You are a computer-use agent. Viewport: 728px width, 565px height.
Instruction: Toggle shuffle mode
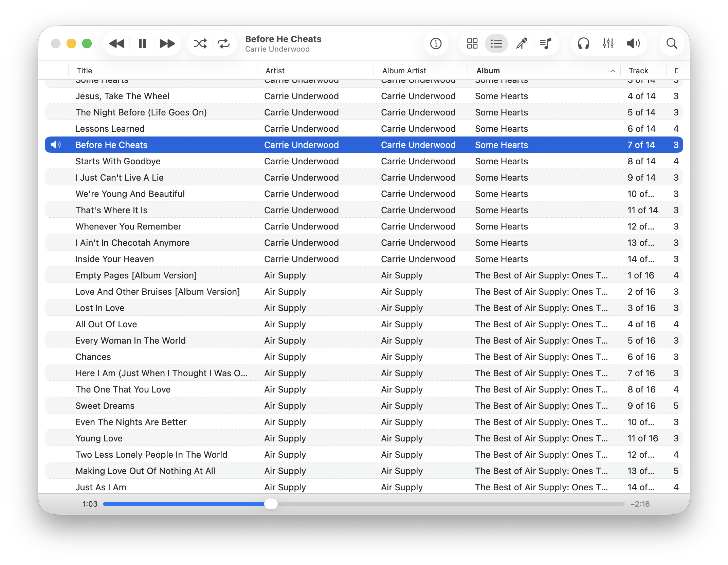(x=200, y=43)
